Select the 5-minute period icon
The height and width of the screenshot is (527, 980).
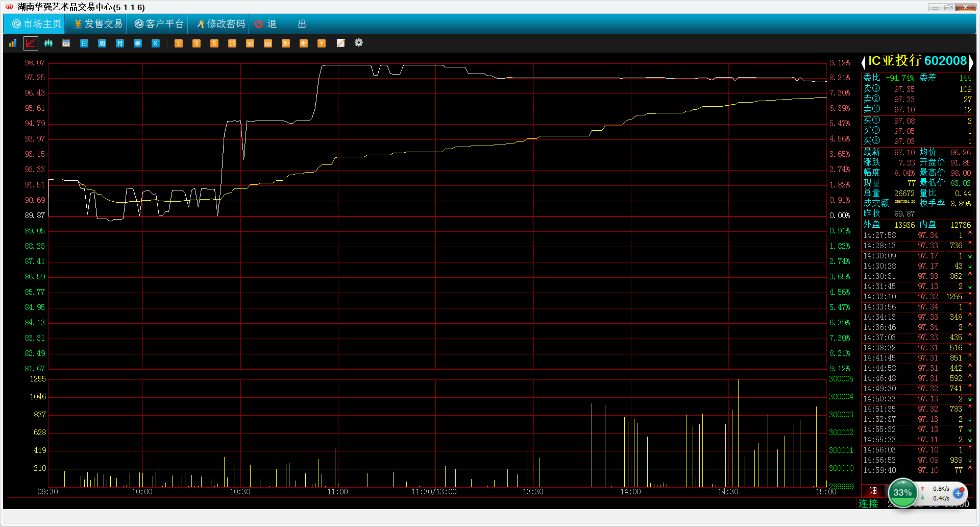(214, 43)
